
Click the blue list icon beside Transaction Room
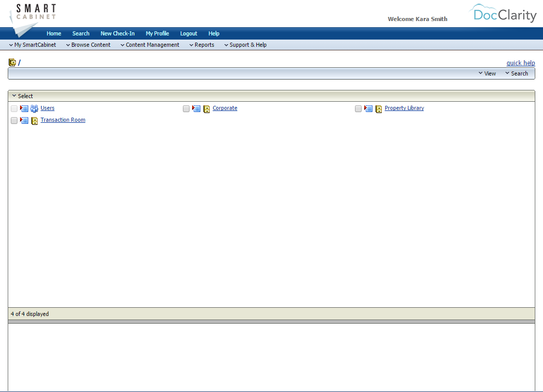[x=24, y=120]
